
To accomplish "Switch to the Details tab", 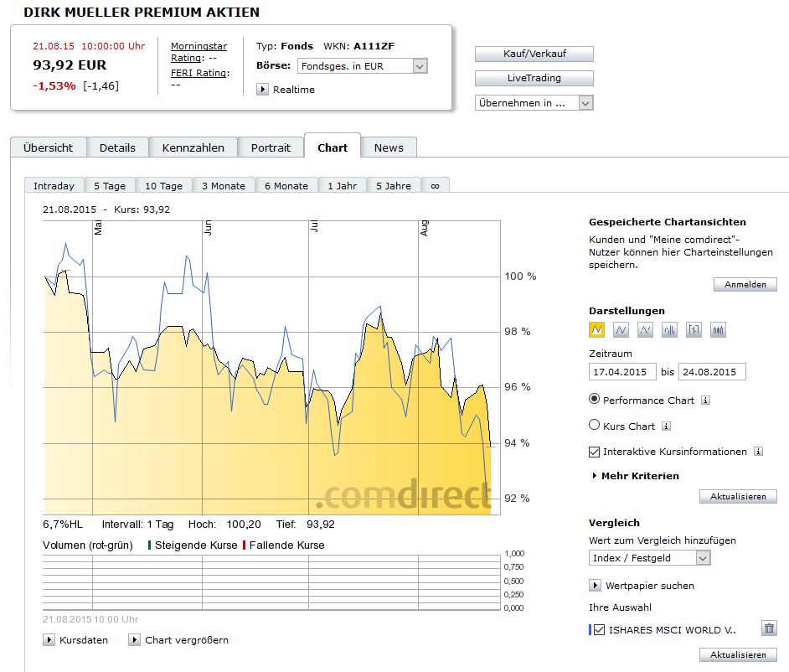I will pos(118,147).
